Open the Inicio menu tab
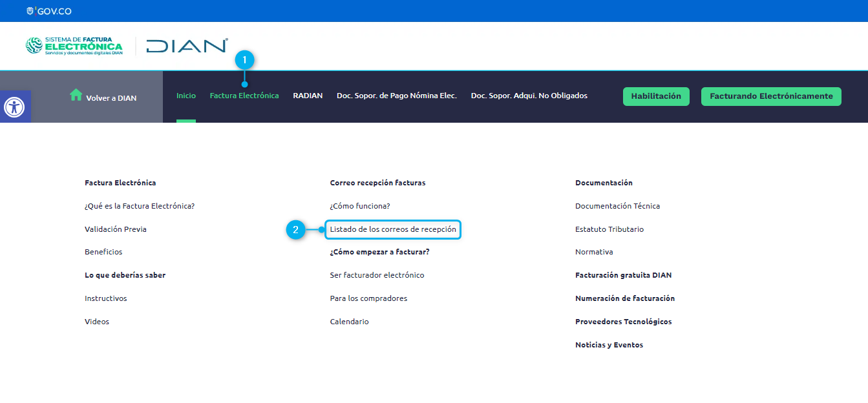This screenshot has width=868, height=403. [186, 96]
